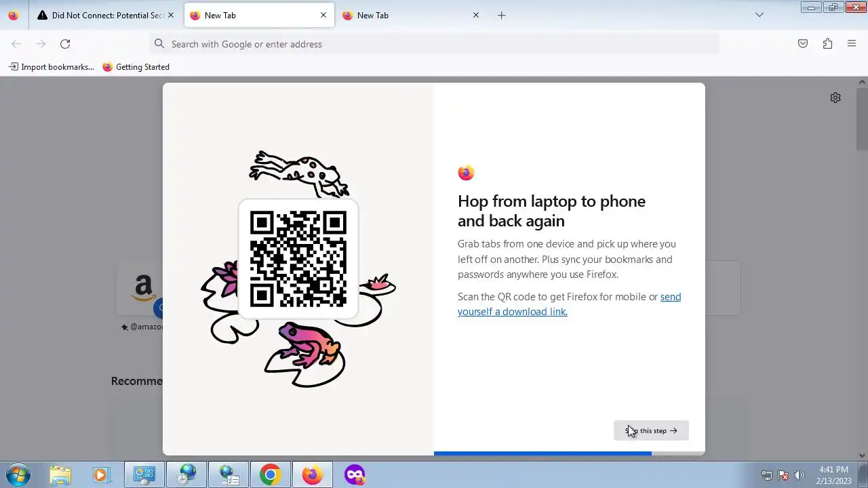Screen dimensions: 868x488
Task: Open the Windows Start menu
Action: 18,474
